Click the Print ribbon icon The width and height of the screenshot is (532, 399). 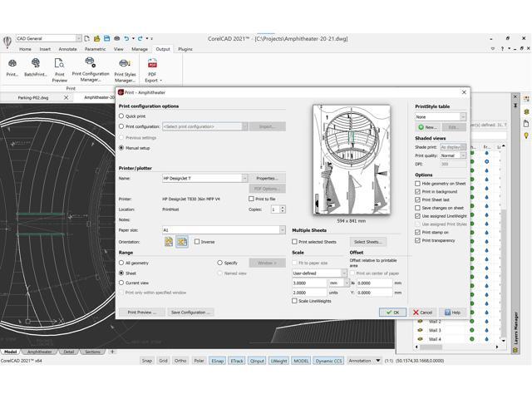pos(12,67)
